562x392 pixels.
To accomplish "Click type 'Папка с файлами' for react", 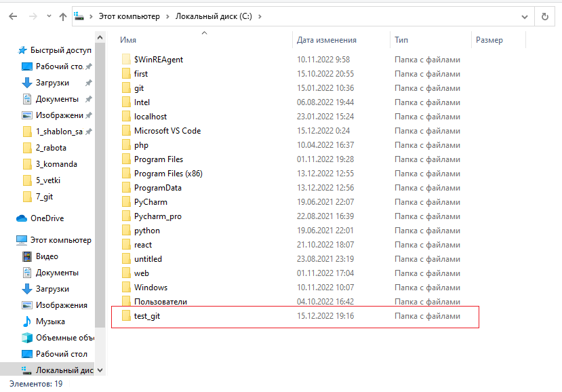I will pos(427,245).
